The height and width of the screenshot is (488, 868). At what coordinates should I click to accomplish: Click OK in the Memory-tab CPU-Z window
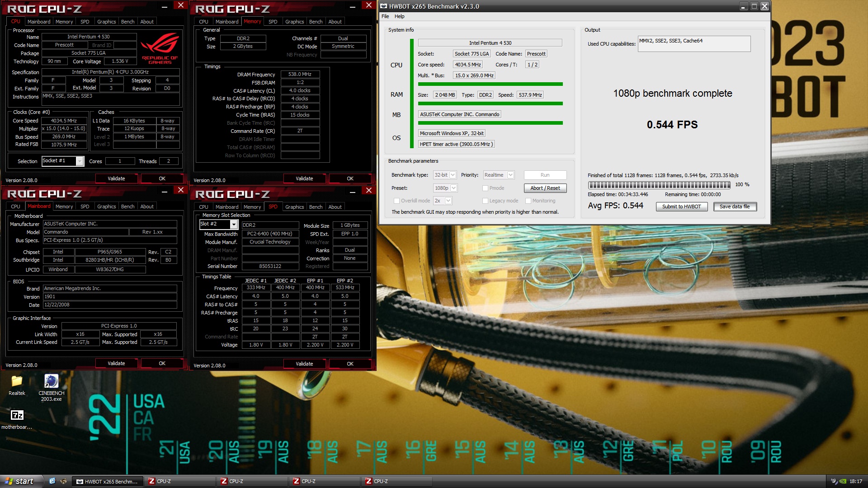click(350, 178)
